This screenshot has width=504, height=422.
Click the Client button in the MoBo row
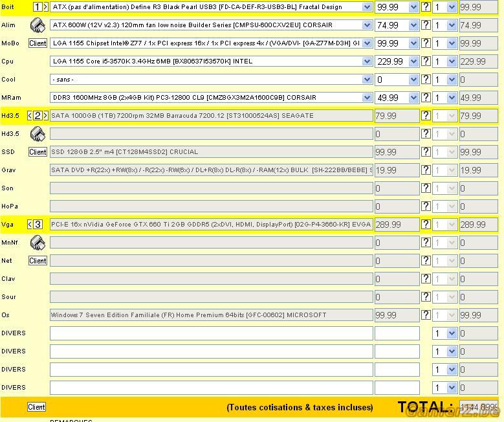[38, 43]
